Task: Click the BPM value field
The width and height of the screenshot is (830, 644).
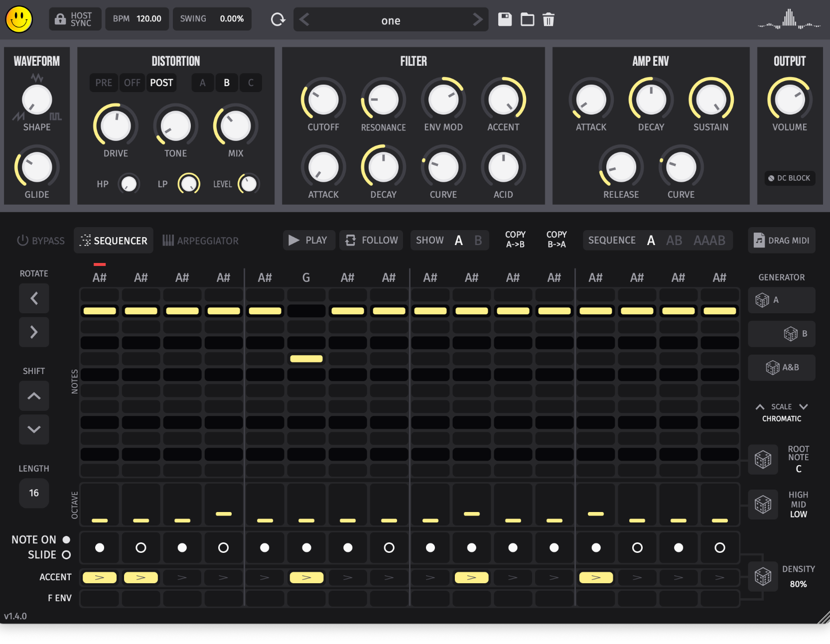Action: (x=137, y=19)
